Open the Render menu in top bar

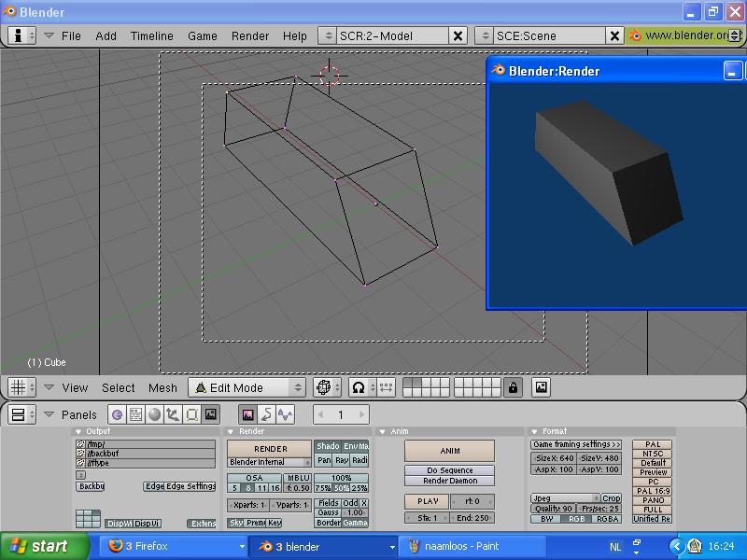[250, 35]
